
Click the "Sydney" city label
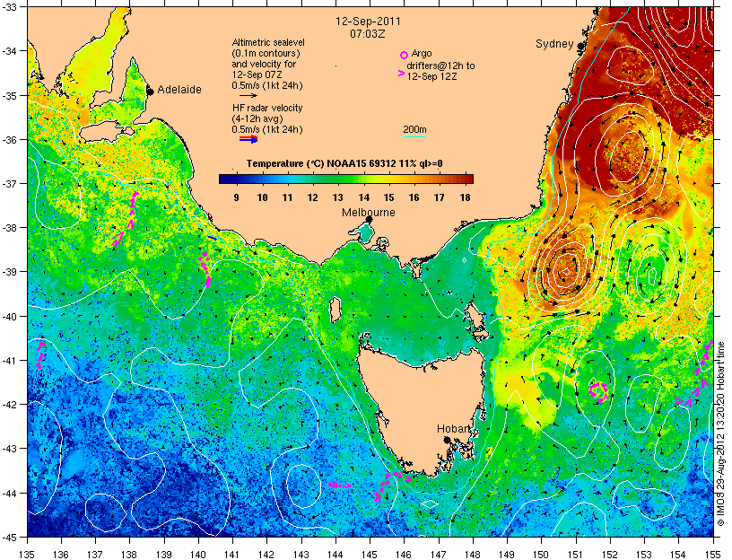554,44
